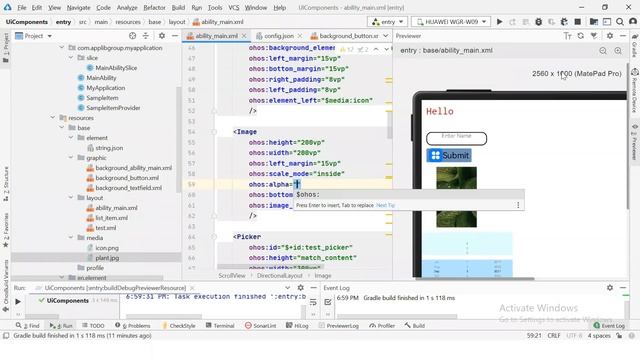640x360 pixels.
Task: Close the config.json tab
Action: (x=300, y=36)
